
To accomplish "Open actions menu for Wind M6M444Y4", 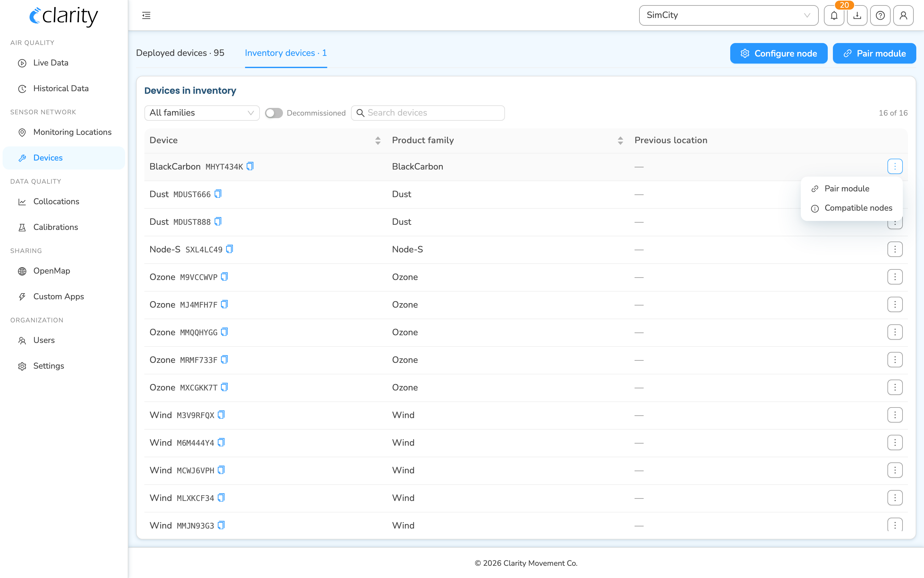I will point(895,443).
